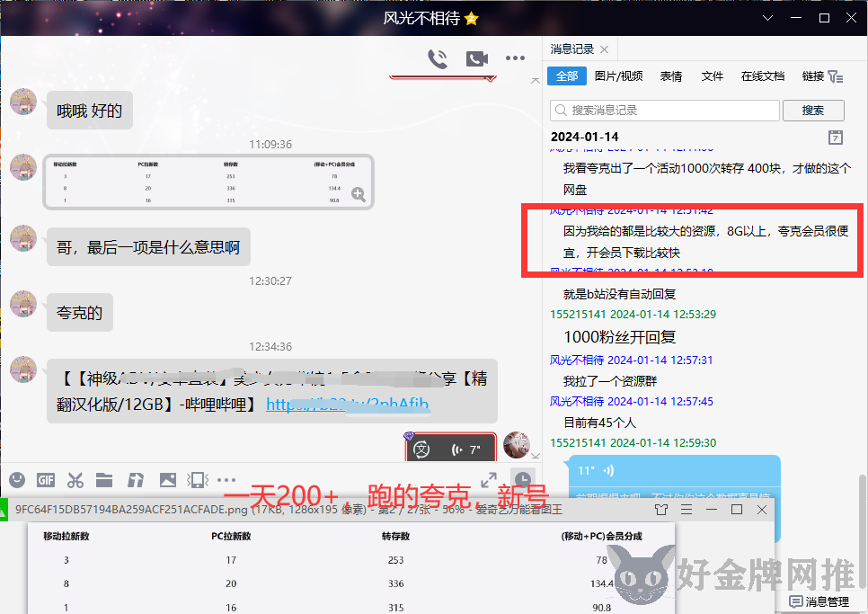Open the skin shirt icon in image viewer
The image size is (868, 614).
point(661,510)
